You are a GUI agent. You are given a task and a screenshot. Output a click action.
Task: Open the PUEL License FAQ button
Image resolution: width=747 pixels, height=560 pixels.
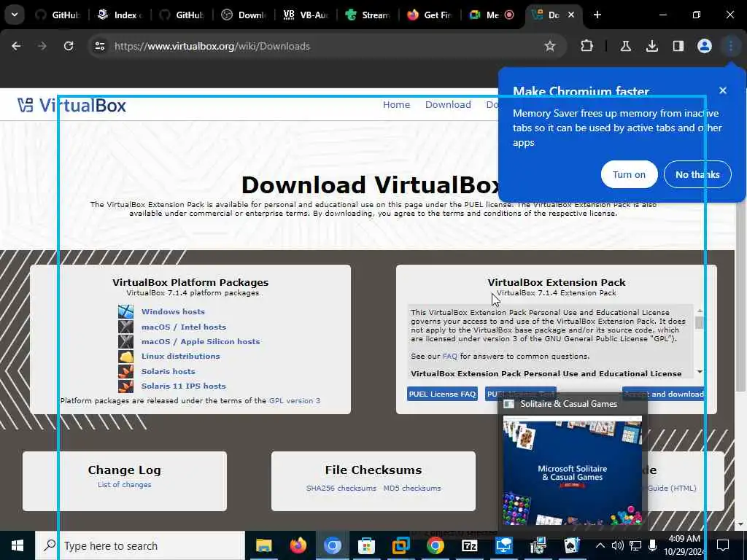tap(442, 394)
